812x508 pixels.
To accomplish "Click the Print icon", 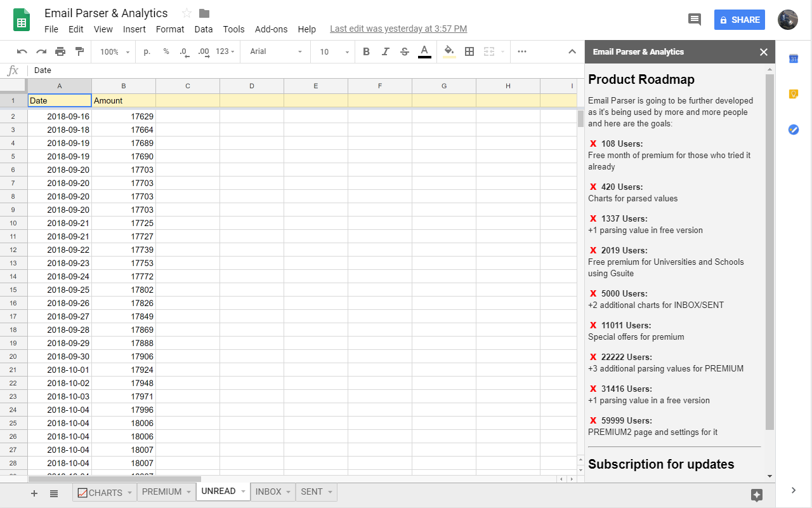I will [x=60, y=51].
